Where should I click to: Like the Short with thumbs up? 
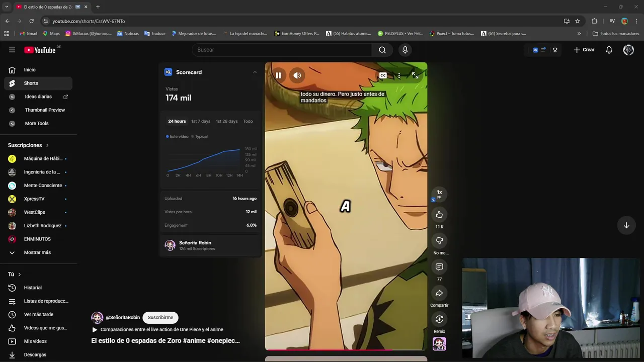click(x=439, y=215)
